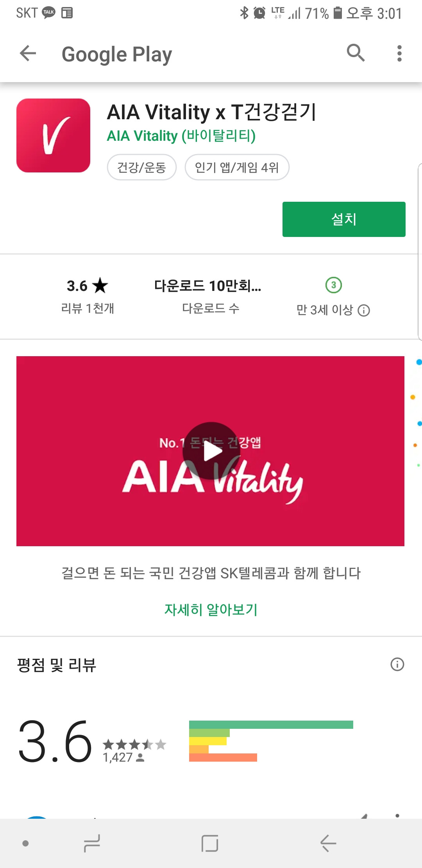The height and width of the screenshot is (868, 422).
Task: Open the three-dot overflow menu
Action: pyautogui.click(x=399, y=53)
